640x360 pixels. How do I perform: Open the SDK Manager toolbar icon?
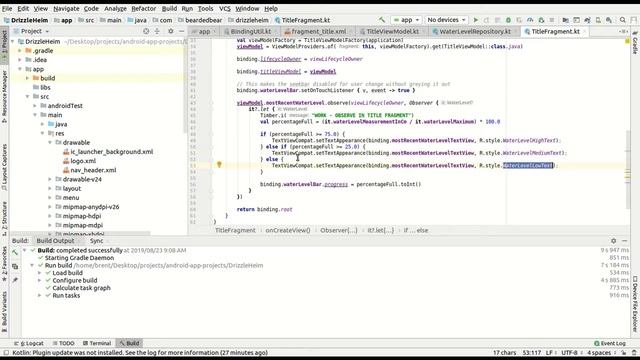click(x=609, y=20)
